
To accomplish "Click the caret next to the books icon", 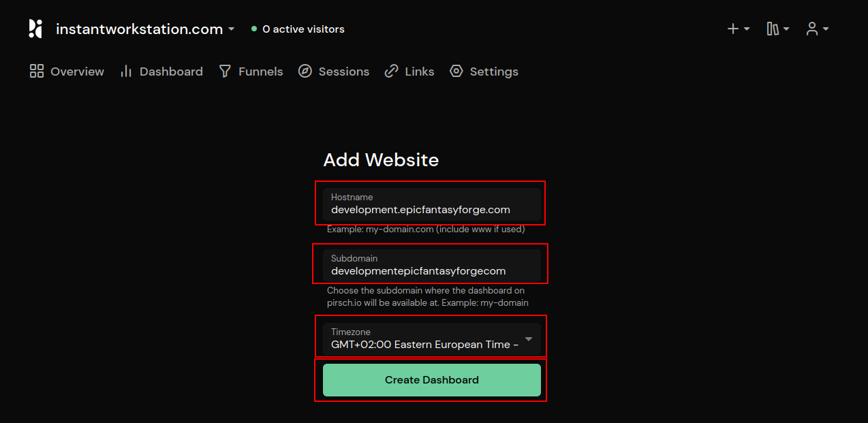I will [x=786, y=29].
